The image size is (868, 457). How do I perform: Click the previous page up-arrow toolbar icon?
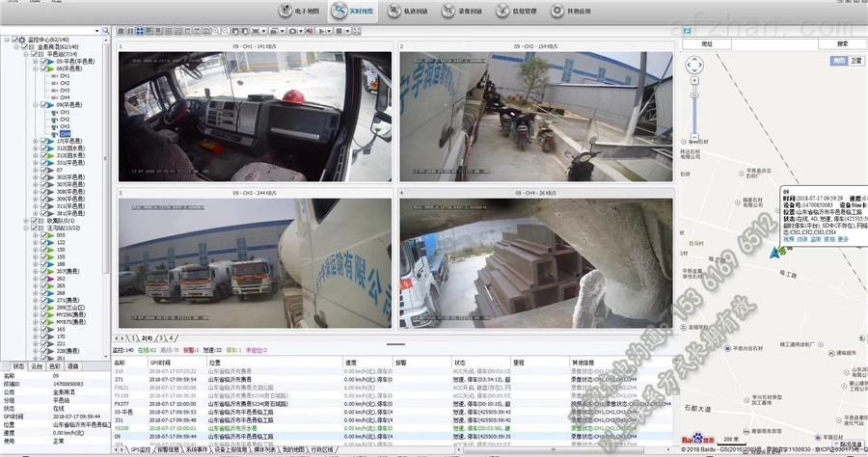coord(235,31)
